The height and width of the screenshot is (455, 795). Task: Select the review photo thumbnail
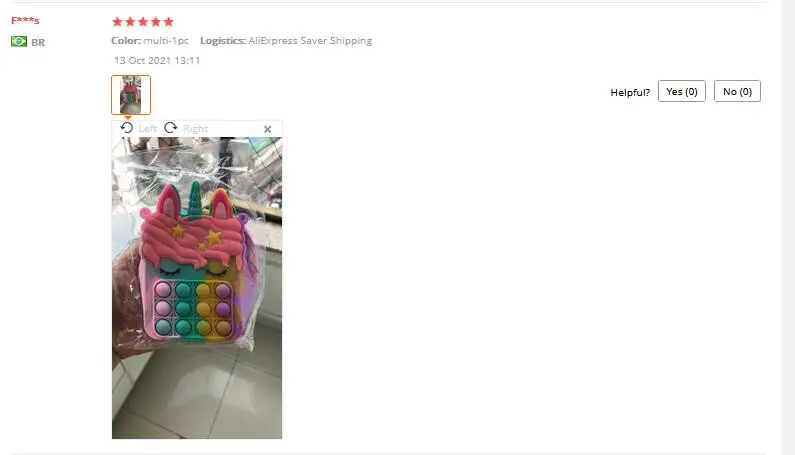(131, 95)
